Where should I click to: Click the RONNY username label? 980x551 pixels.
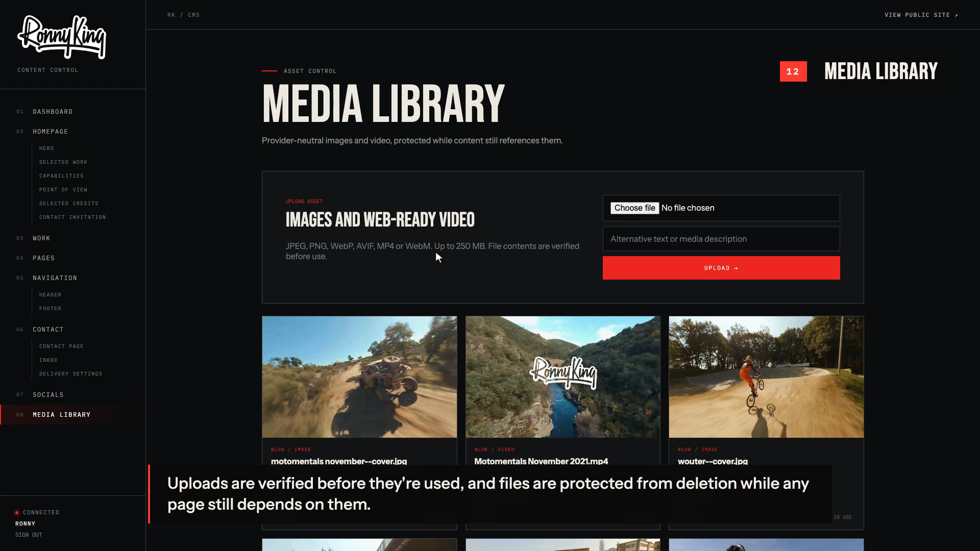coord(26,524)
